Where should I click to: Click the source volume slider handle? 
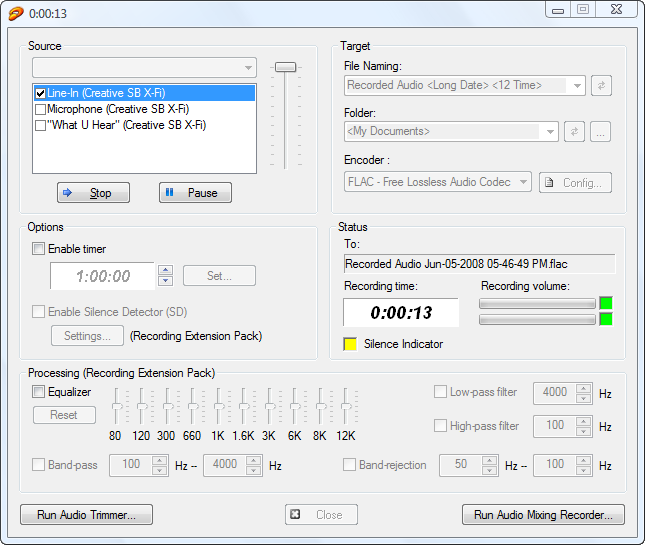[285, 67]
